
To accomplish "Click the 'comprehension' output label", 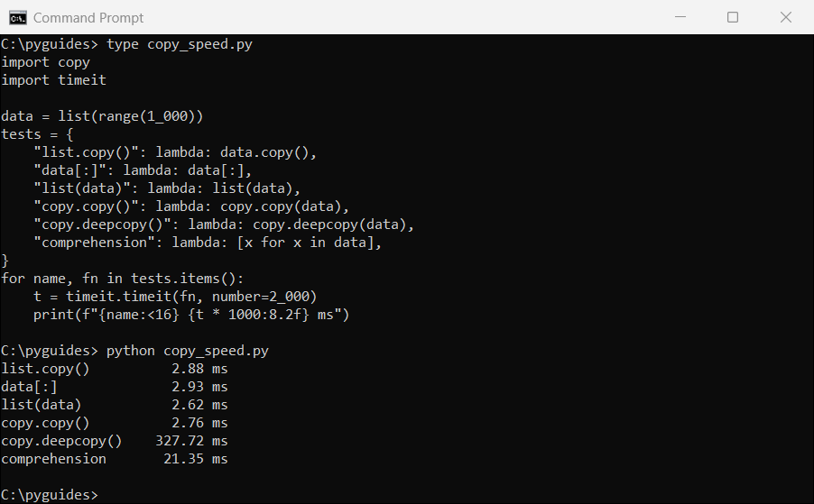I will coord(53,460).
